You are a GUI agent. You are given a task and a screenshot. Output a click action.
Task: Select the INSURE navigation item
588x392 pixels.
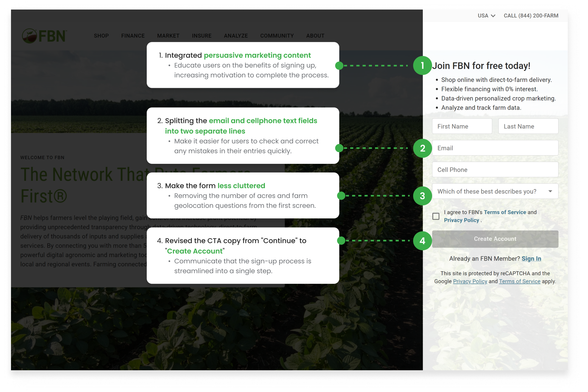click(x=201, y=36)
